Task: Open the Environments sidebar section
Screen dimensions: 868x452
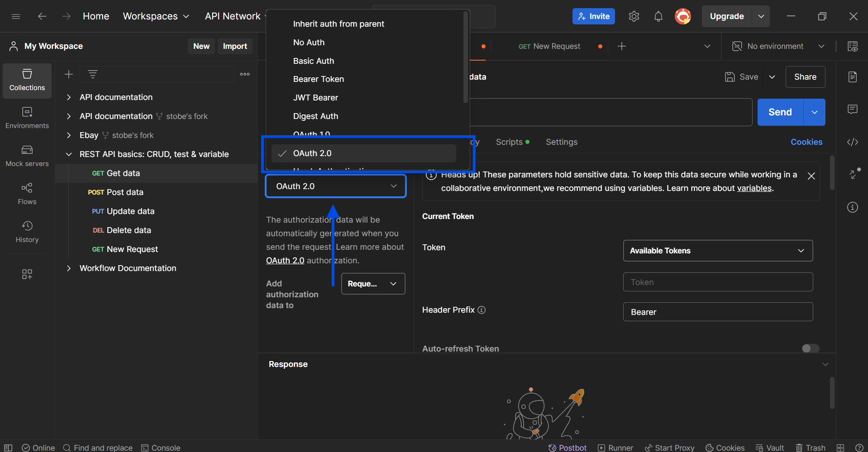Action: (x=27, y=118)
